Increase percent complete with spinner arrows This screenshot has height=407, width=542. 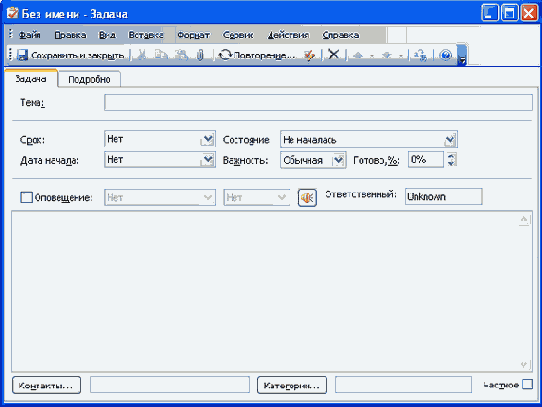pyautogui.click(x=451, y=156)
